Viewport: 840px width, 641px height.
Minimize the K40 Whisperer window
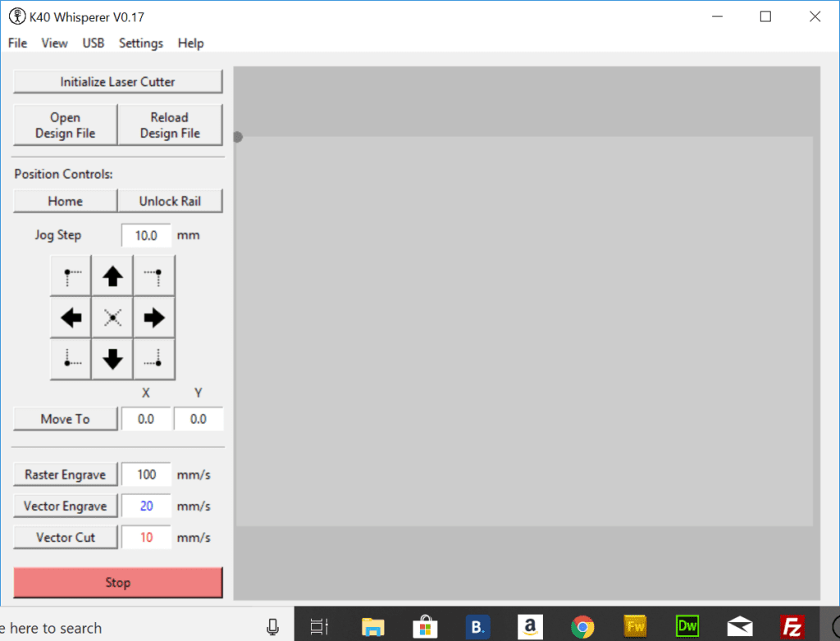click(x=717, y=16)
